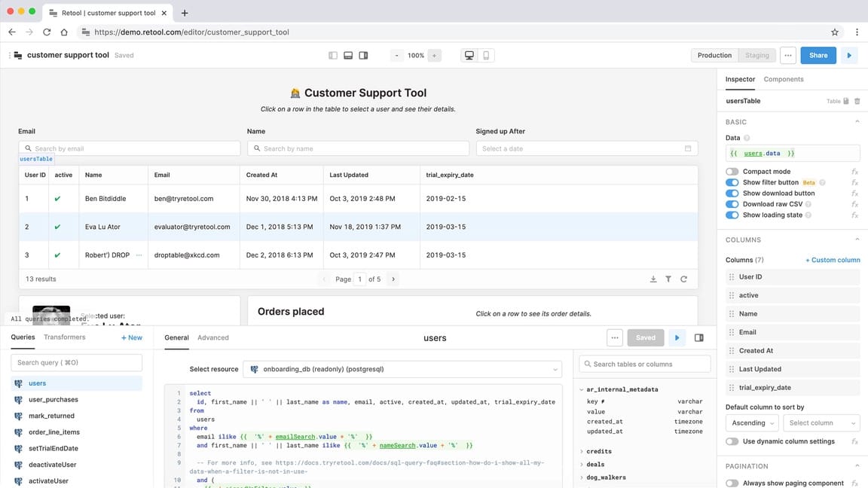Screen dimensions: 868x488
Task: Disable the Show filter button toggle
Action: pyautogui.click(x=731, y=181)
